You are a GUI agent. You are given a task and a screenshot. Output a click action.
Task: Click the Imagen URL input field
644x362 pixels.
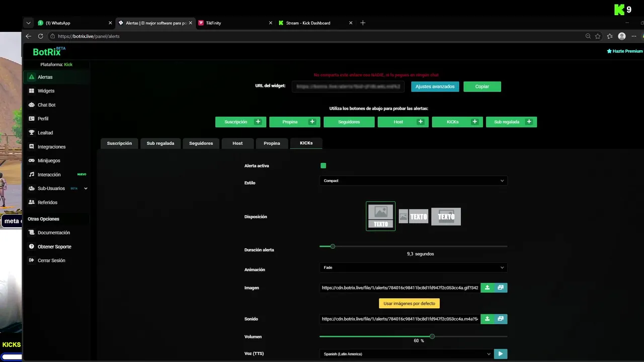[400, 288]
